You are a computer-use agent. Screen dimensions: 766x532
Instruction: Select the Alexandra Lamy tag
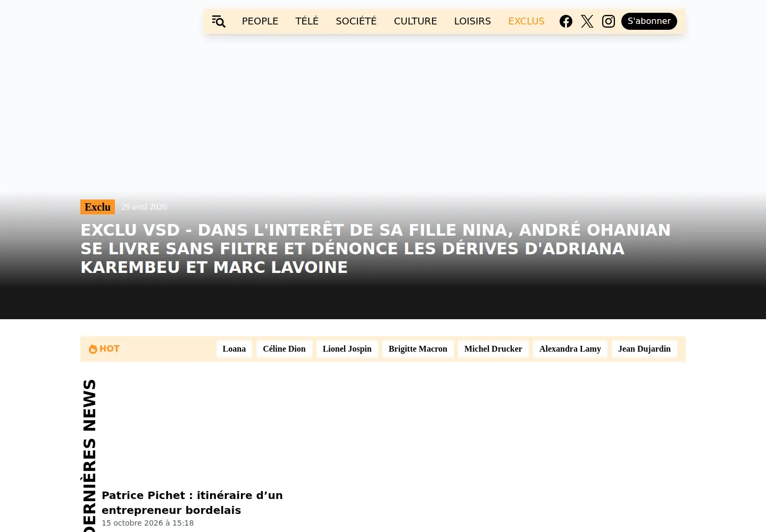[x=570, y=349]
